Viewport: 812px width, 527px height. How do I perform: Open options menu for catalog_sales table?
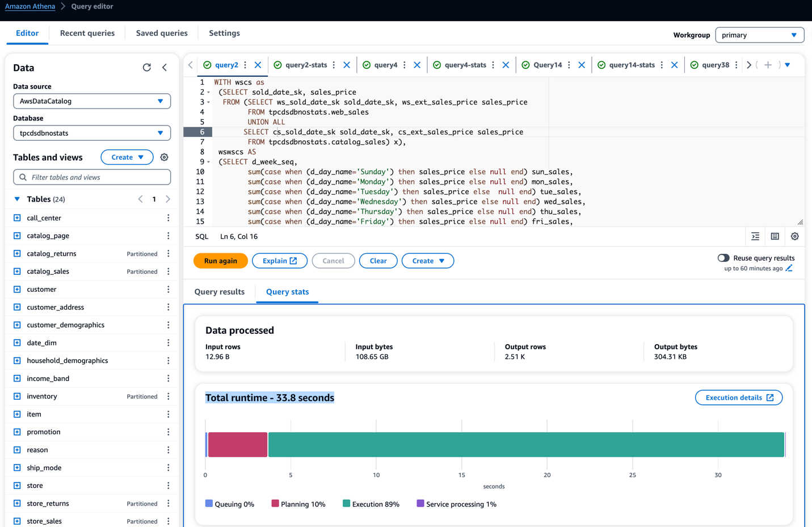(x=168, y=271)
